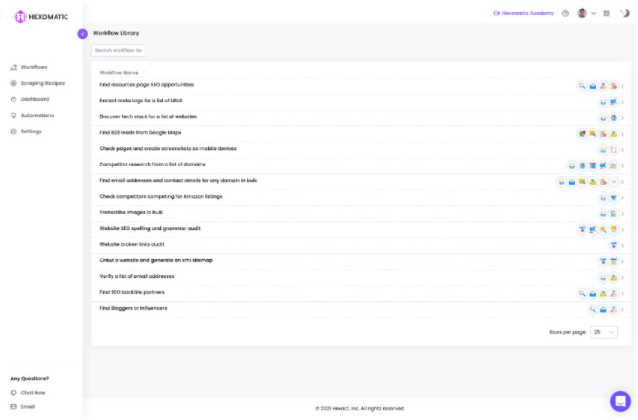Open Check competitors for Amazon listings workflow

161,197
